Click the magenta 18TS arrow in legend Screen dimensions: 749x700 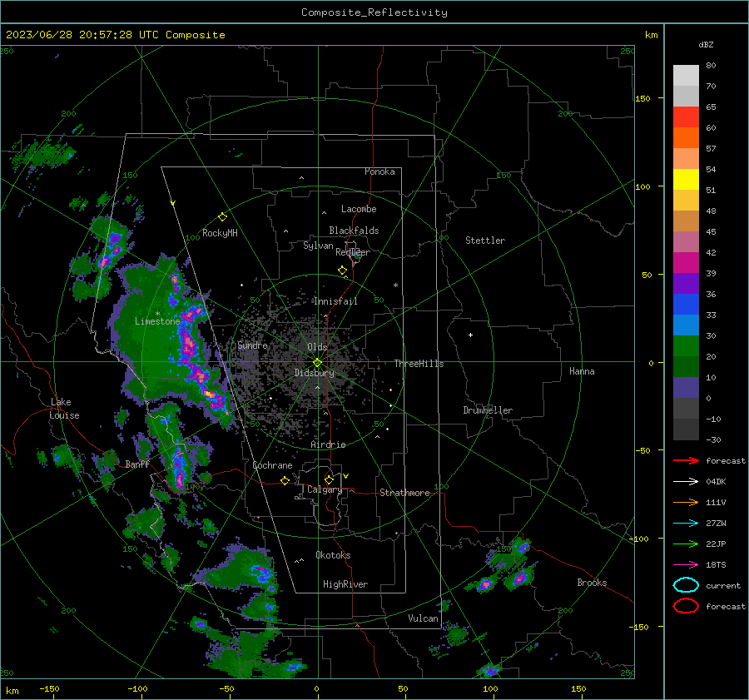686,565
